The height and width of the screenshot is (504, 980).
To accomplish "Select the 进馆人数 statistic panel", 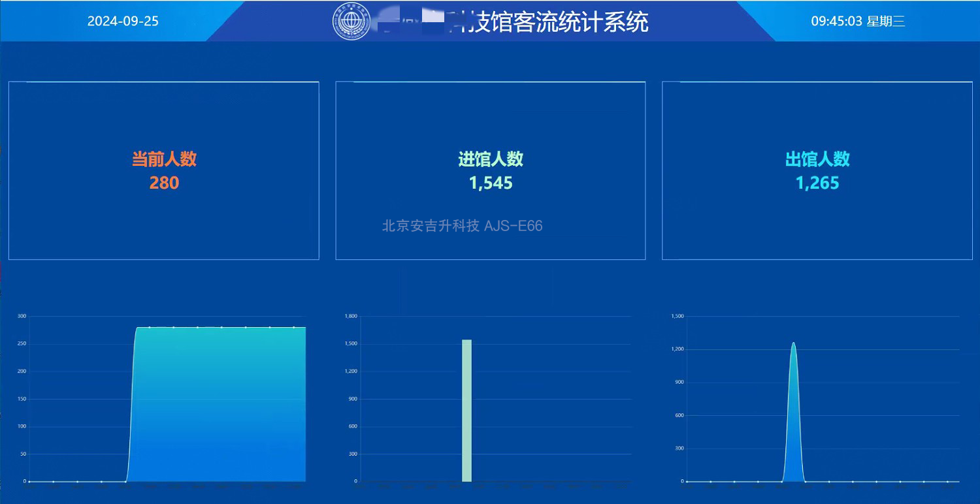I will [490, 118].
